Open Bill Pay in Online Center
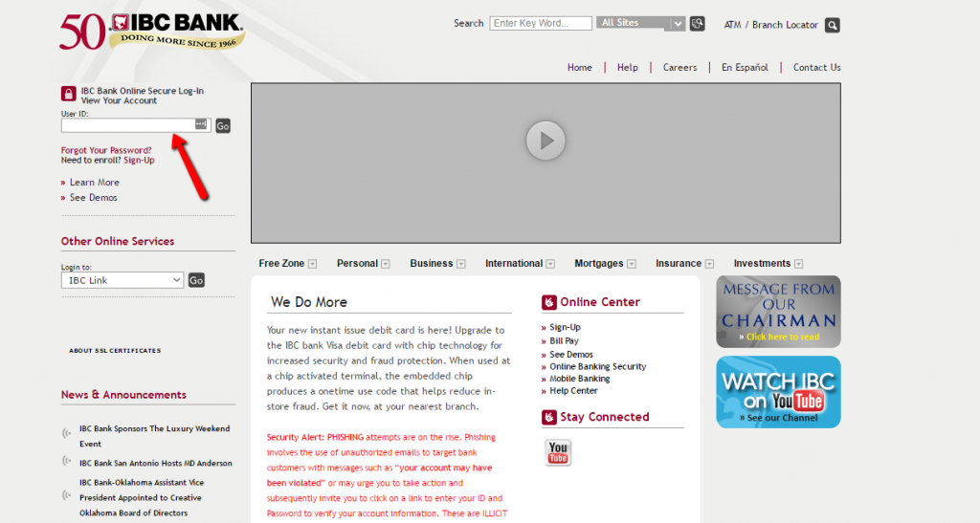This screenshot has height=523, width=980. pyautogui.click(x=564, y=340)
